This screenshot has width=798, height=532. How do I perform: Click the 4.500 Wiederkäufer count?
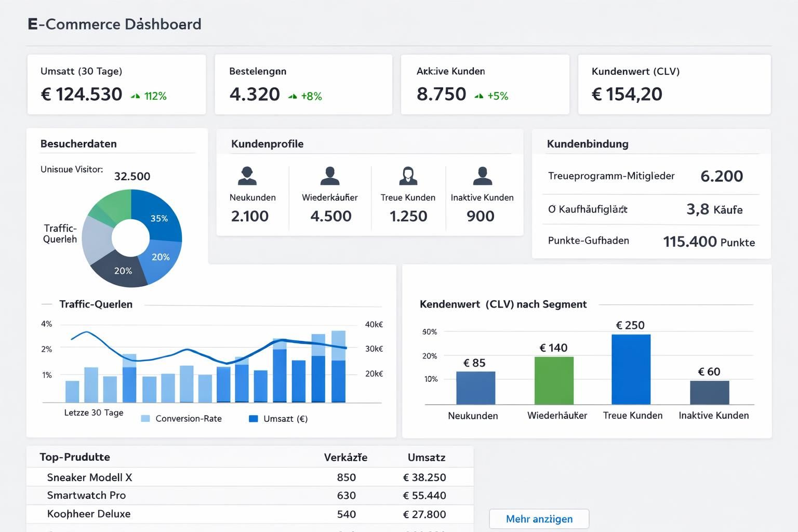click(x=331, y=216)
